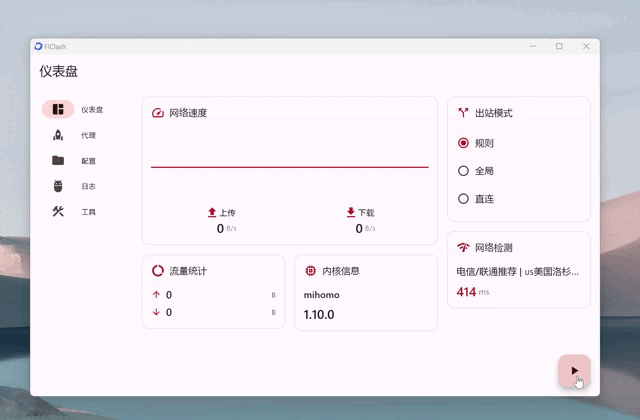This screenshot has width=640, height=420.
Task: Click the mihomo 1.10.0 core version card
Action: [366, 304]
